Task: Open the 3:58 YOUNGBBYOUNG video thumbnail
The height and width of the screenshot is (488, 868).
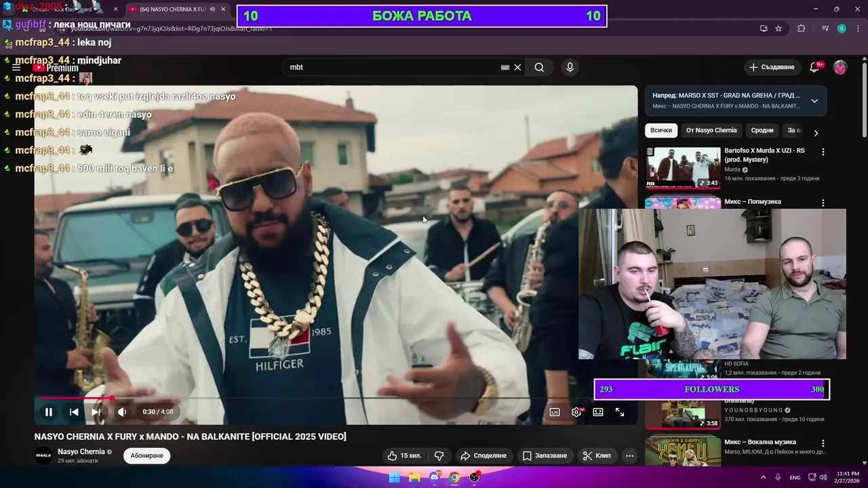Action: pyautogui.click(x=683, y=415)
